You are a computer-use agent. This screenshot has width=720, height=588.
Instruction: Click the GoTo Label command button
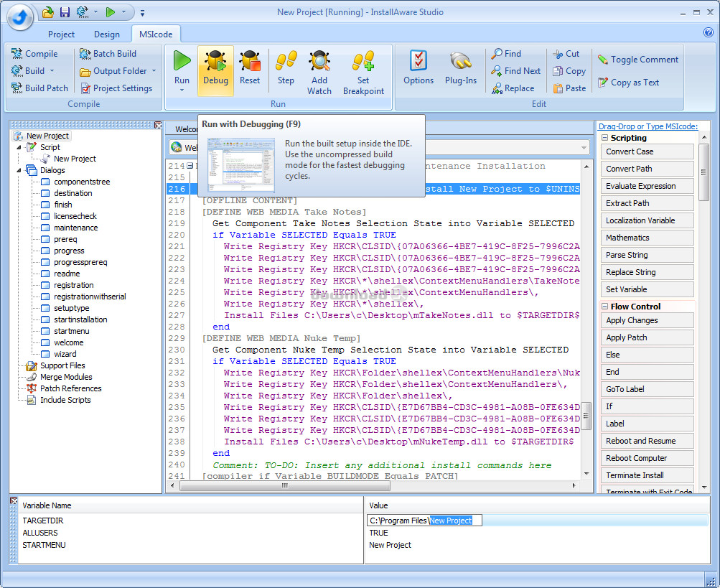647,389
